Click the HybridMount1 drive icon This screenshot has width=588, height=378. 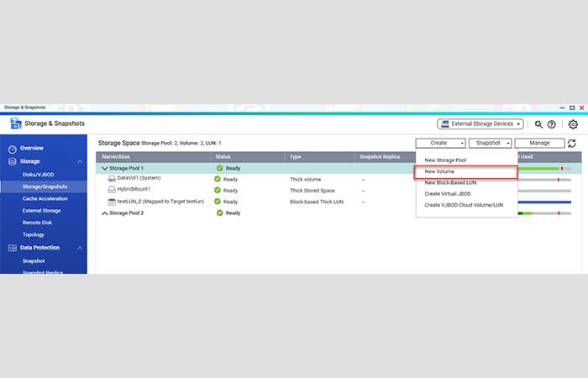[112, 190]
